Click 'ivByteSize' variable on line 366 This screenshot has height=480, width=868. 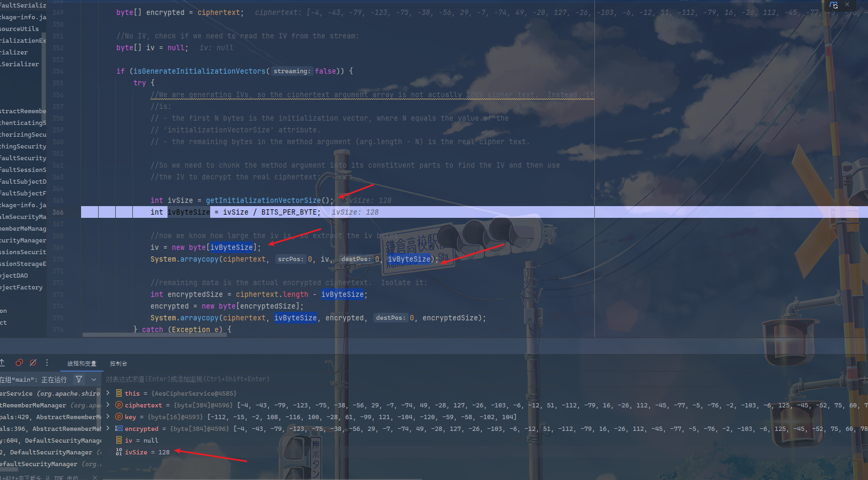point(189,212)
